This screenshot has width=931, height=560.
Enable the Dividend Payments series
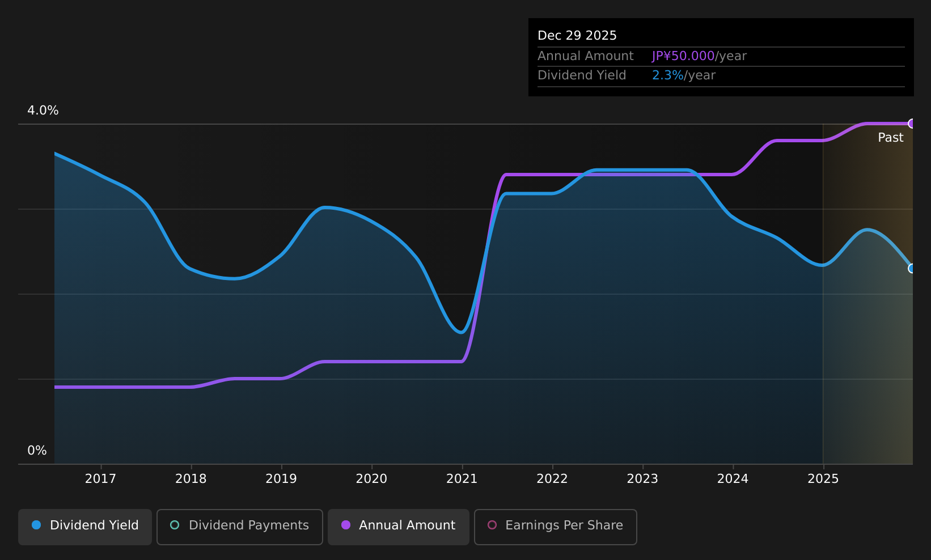[x=240, y=527]
